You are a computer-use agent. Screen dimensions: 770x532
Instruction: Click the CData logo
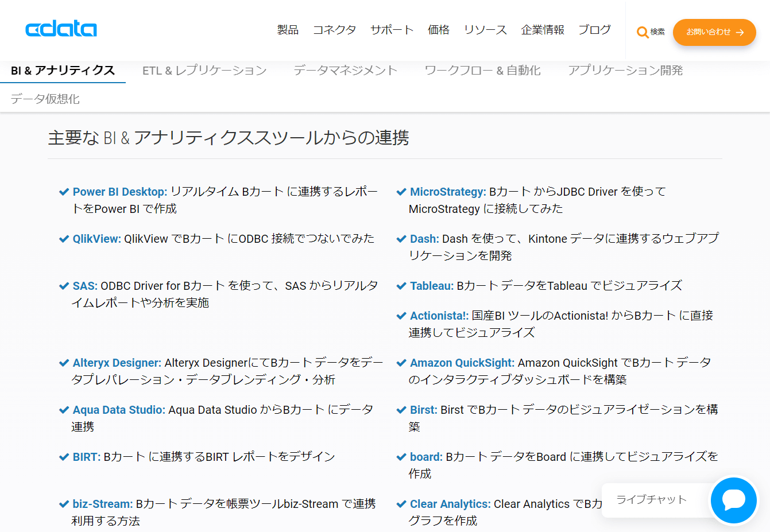coord(61,29)
